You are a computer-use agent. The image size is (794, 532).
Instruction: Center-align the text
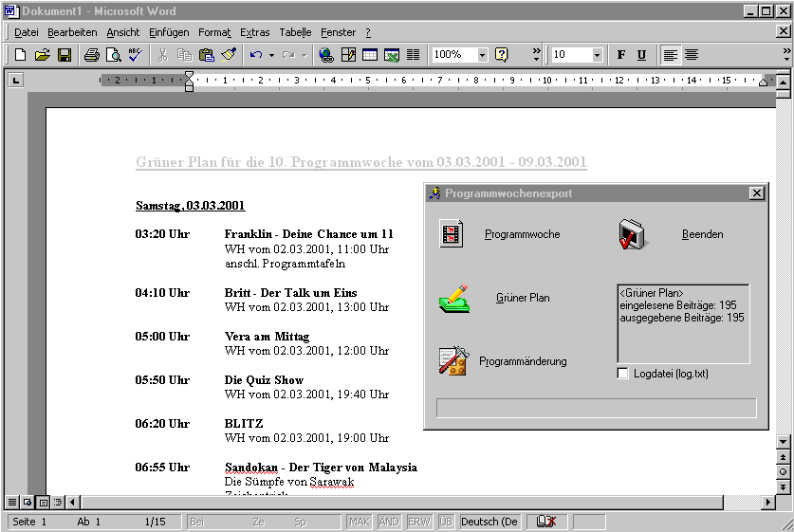pyautogui.click(x=692, y=55)
